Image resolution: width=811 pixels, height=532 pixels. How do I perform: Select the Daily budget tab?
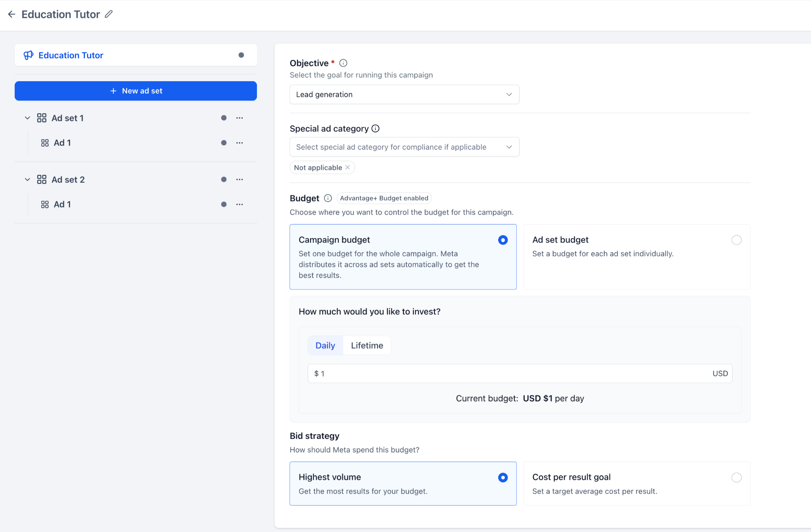(325, 345)
